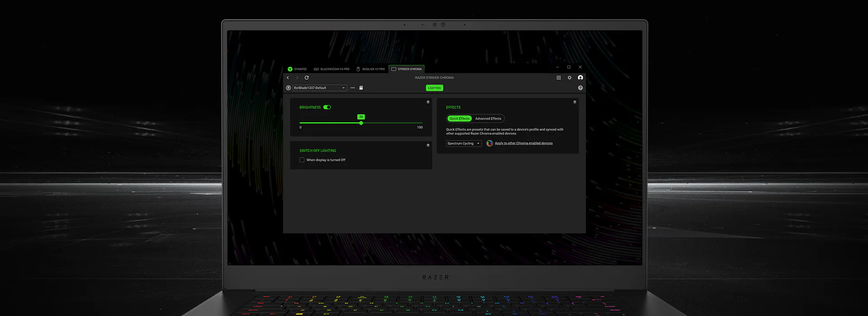Click the Lighting button
This screenshot has width=868, height=316.
434,88
